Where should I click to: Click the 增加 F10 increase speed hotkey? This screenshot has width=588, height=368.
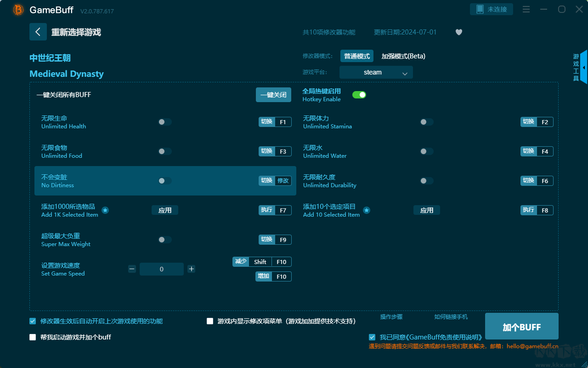tap(274, 276)
